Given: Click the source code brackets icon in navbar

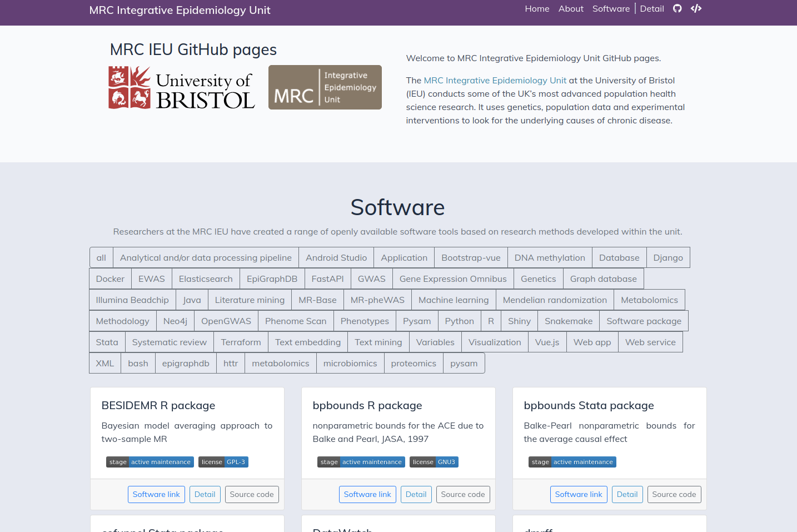Looking at the screenshot, I should click(x=696, y=8).
